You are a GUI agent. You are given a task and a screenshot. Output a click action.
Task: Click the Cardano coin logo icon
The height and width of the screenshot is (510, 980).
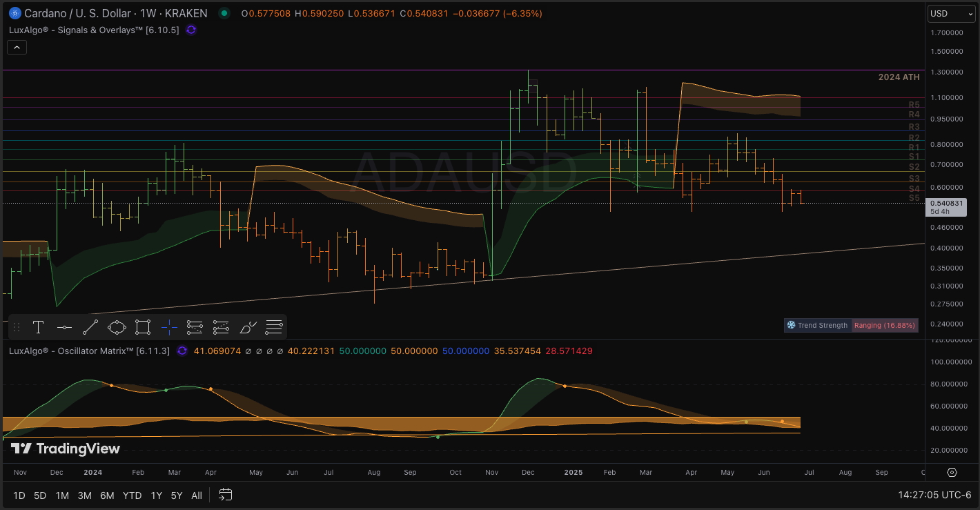tap(13, 13)
